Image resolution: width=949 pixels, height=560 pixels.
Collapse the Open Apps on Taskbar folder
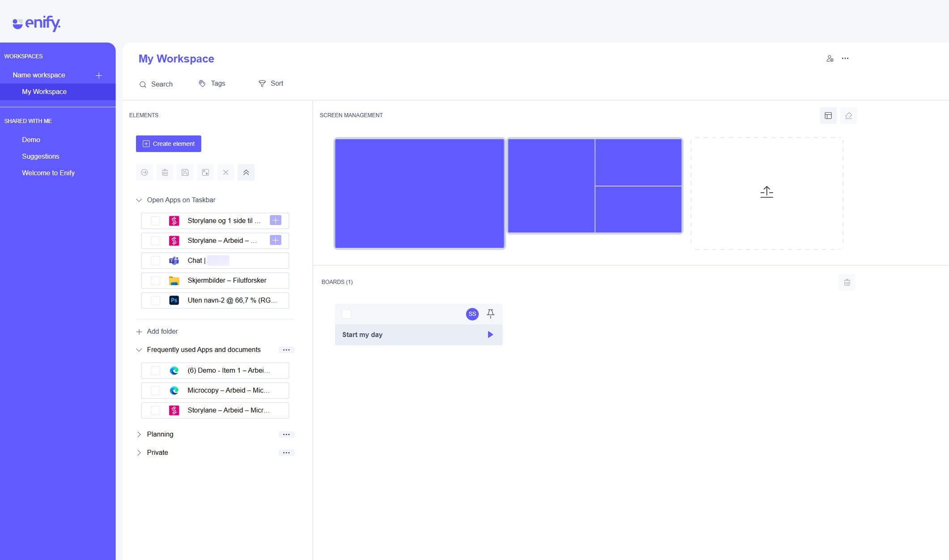[139, 200]
